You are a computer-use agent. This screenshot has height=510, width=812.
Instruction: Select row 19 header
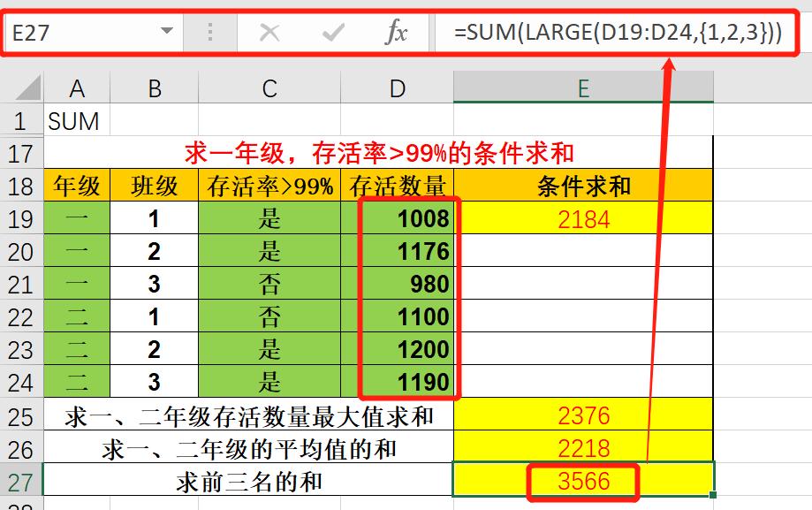[21, 218]
